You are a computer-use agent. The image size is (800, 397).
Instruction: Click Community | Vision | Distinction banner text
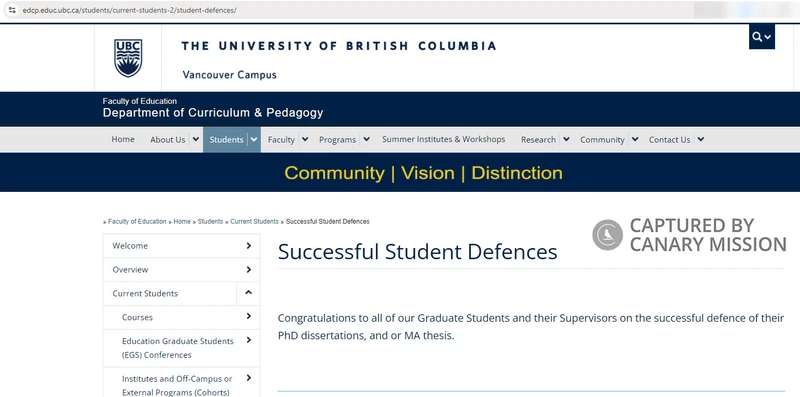(423, 173)
